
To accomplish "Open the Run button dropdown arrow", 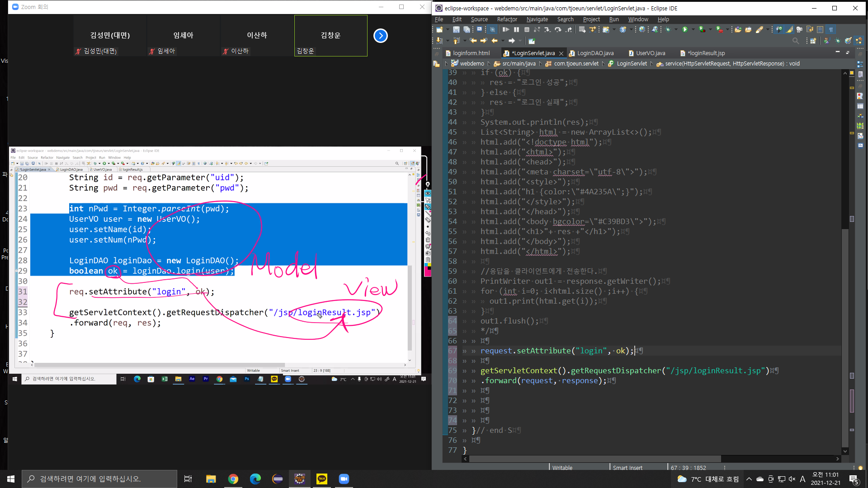I will point(693,29).
